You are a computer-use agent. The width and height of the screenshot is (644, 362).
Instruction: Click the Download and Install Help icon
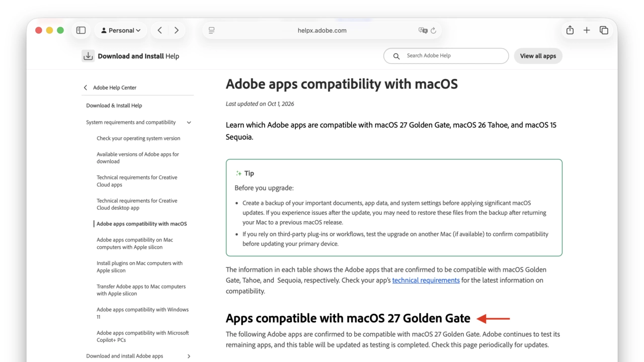tap(88, 56)
